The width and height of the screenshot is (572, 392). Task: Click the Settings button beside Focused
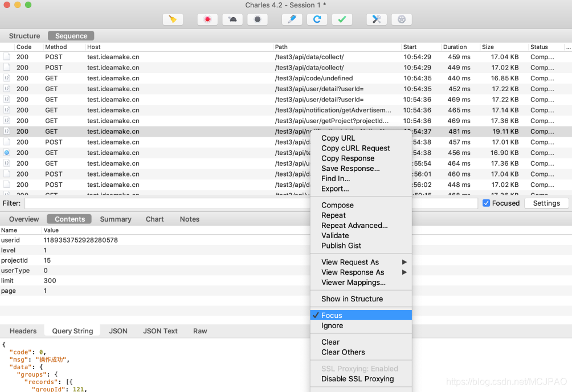pyautogui.click(x=546, y=203)
